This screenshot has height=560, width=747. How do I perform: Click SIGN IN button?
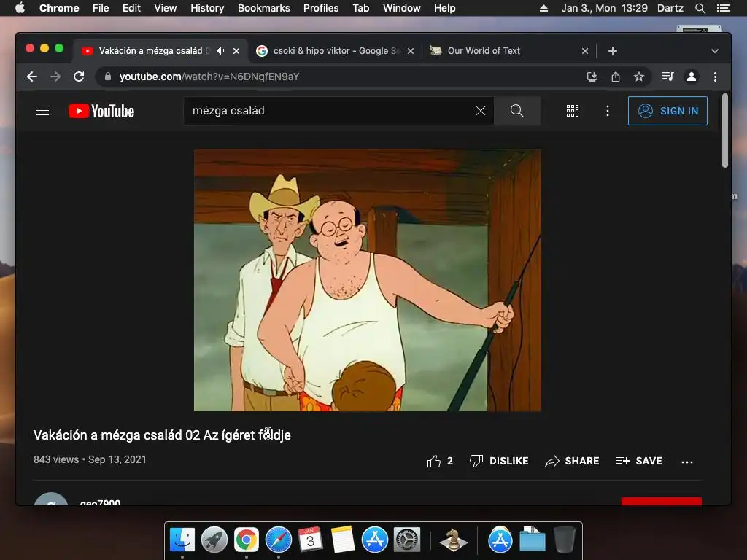667,111
